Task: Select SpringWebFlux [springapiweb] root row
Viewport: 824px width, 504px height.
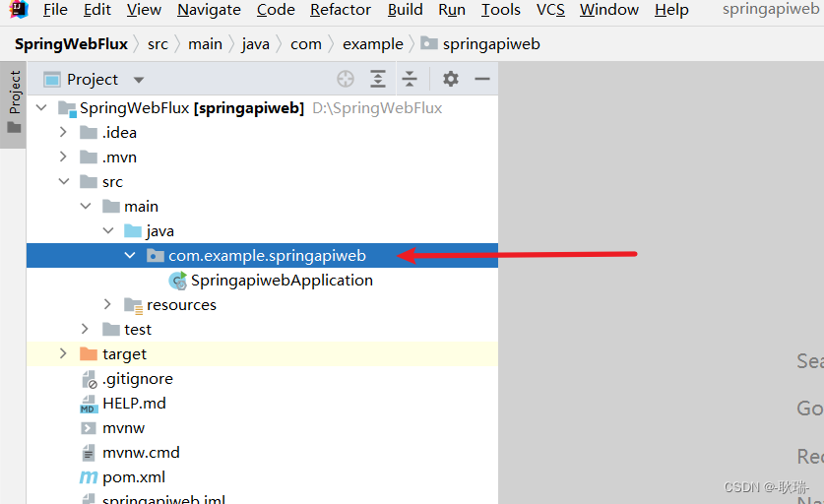Action: 262,107
